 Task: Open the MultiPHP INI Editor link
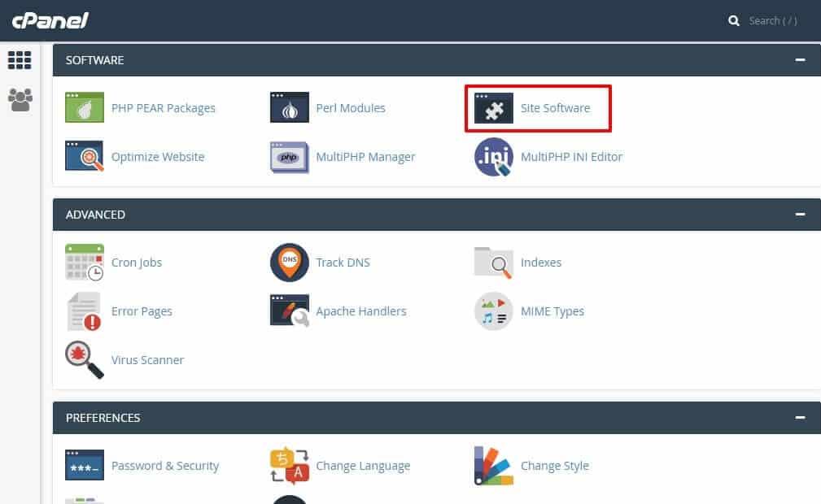pos(571,157)
